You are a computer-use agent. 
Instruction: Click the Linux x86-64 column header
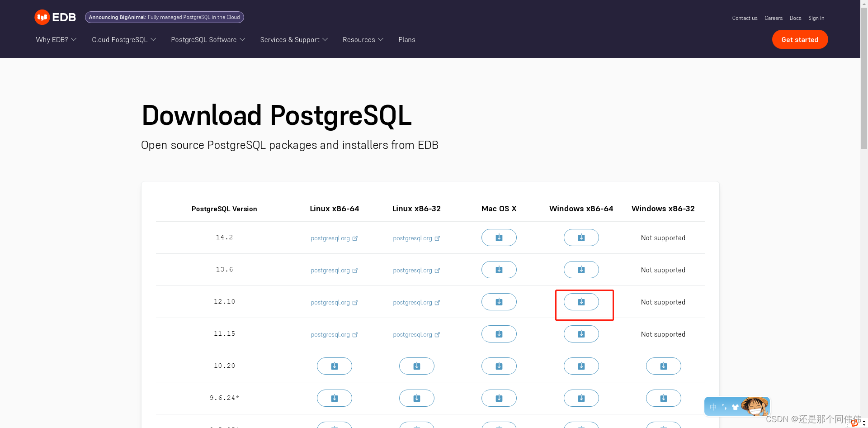click(x=334, y=209)
